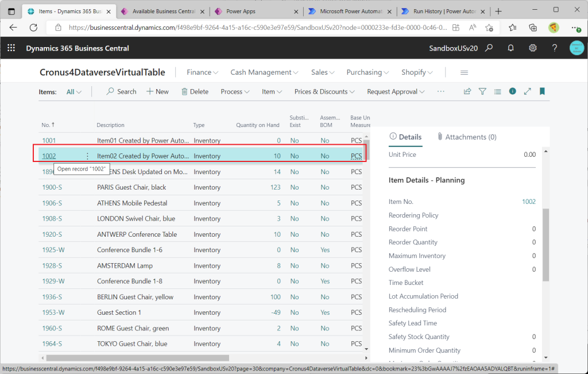
Task: Open Item No. 1002 link in the FactBox
Action: point(529,202)
